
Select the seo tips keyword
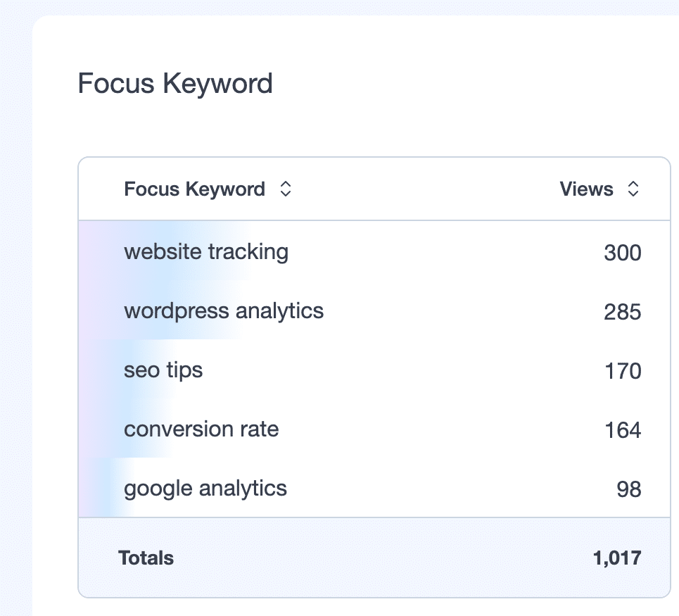coord(163,370)
